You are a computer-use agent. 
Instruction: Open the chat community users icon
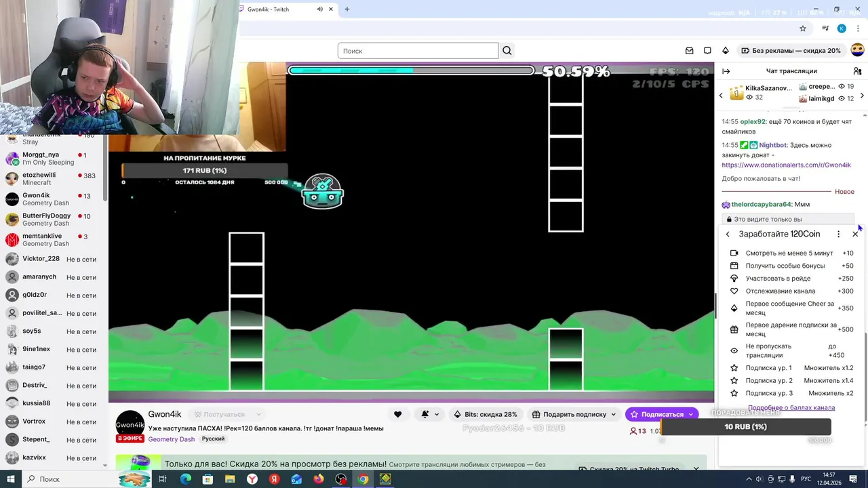(x=858, y=71)
